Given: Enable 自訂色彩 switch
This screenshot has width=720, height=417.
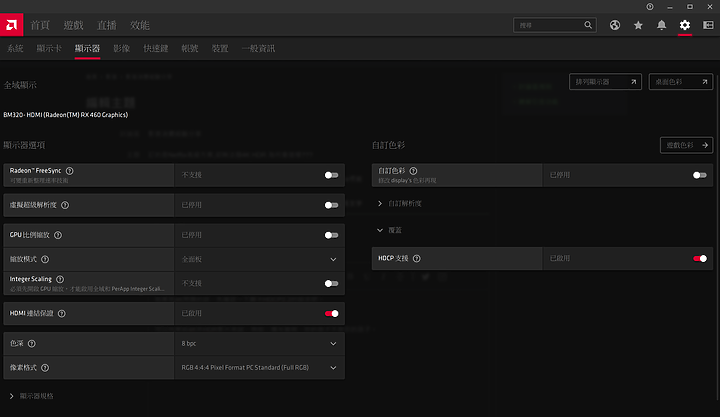Looking at the screenshot, I should [x=699, y=175].
